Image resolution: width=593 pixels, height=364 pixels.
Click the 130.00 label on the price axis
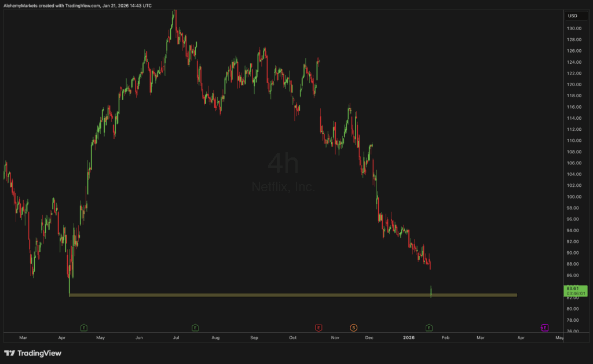pos(574,28)
